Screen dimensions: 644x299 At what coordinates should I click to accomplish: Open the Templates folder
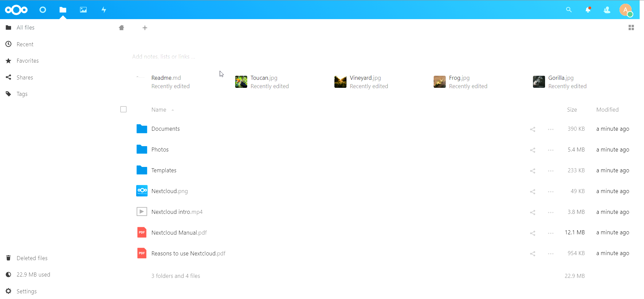pos(164,170)
